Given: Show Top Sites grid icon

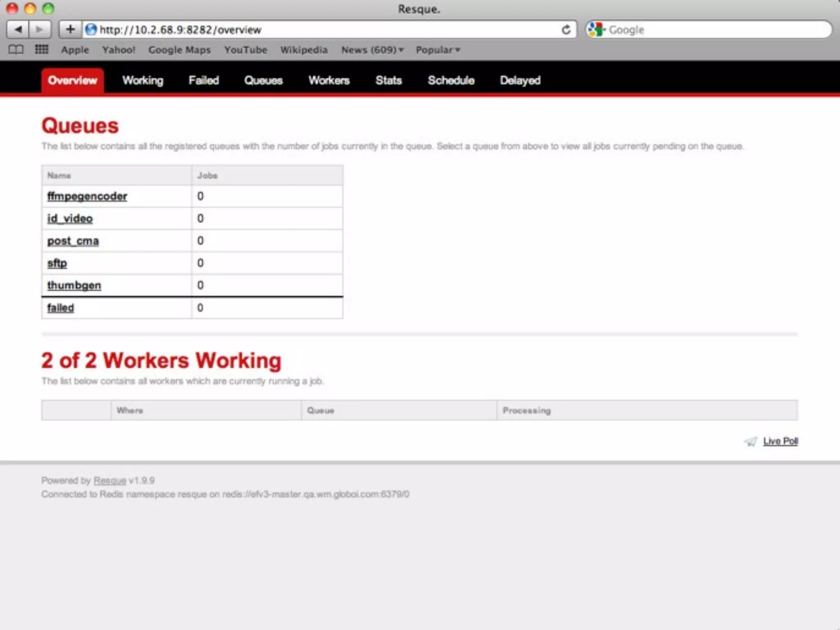Looking at the screenshot, I should [41, 50].
